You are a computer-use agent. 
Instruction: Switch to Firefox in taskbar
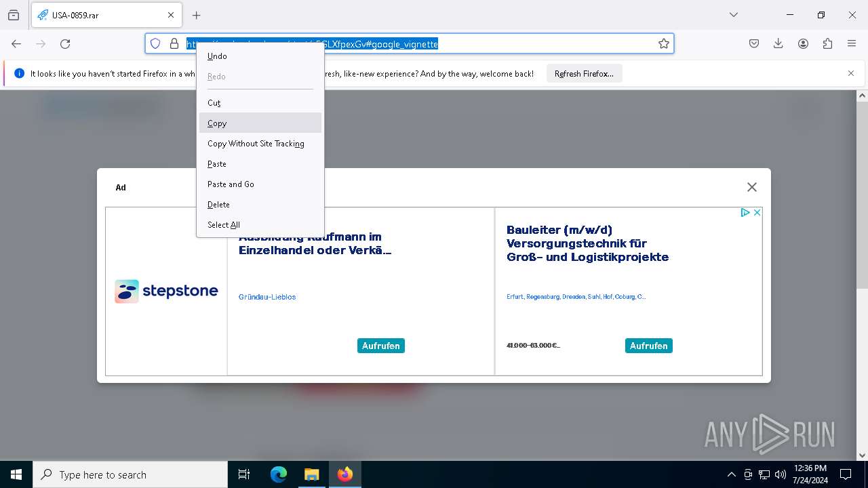tap(345, 474)
